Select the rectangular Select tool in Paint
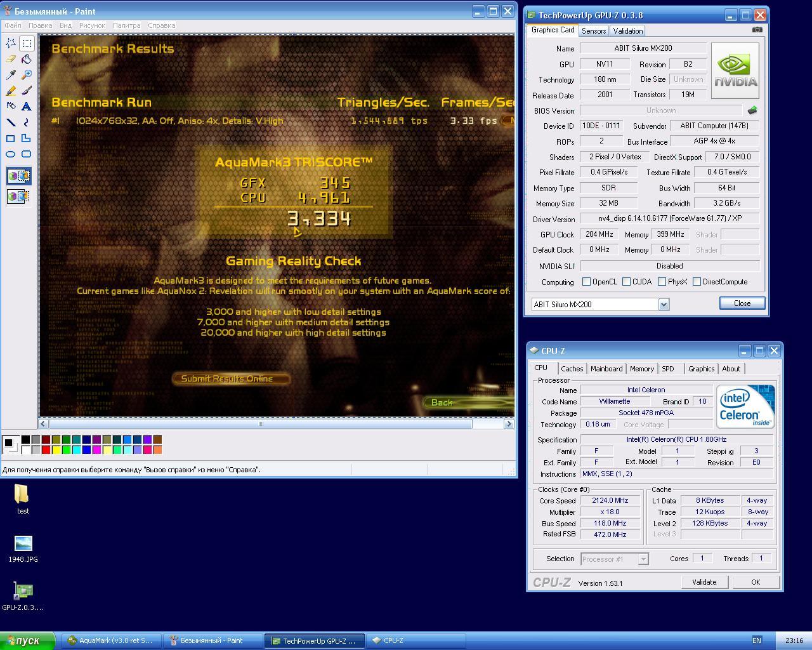812x650 pixels. tap(26, 43)
